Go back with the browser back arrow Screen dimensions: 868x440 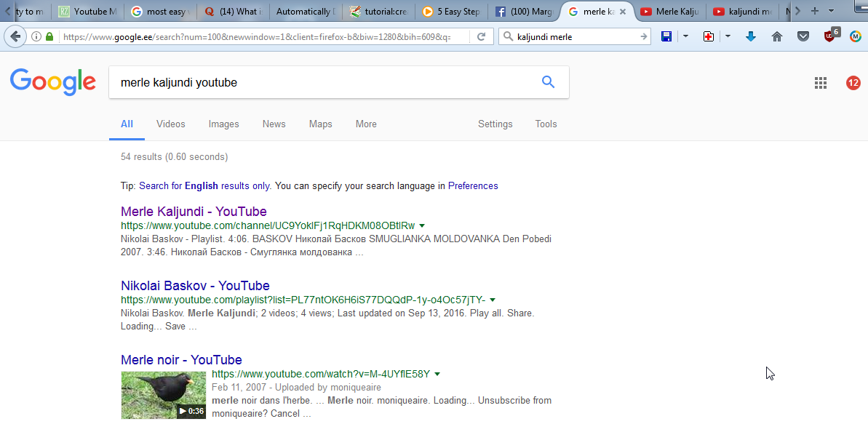[x=15, y=36]
